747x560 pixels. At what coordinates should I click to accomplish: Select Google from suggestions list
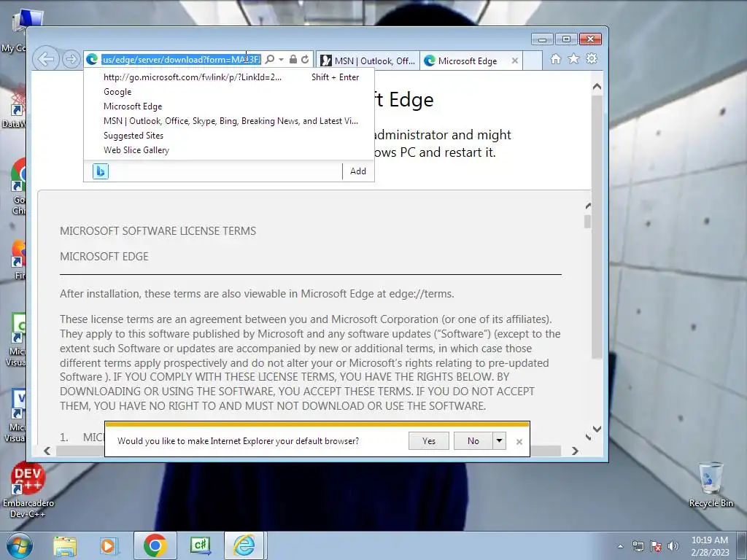pos(228,92)
